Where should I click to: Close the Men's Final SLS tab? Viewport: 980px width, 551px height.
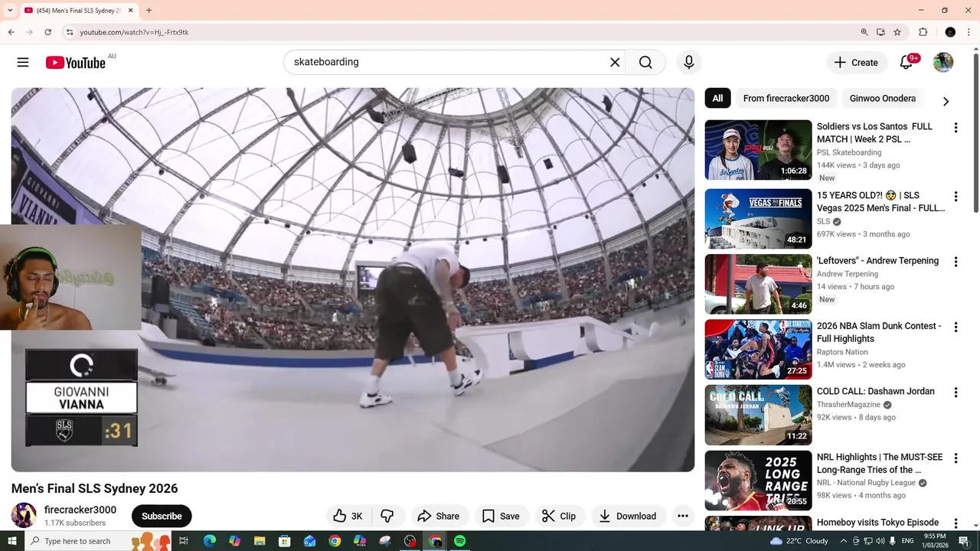pyautogui.click(x=131, y=11)
